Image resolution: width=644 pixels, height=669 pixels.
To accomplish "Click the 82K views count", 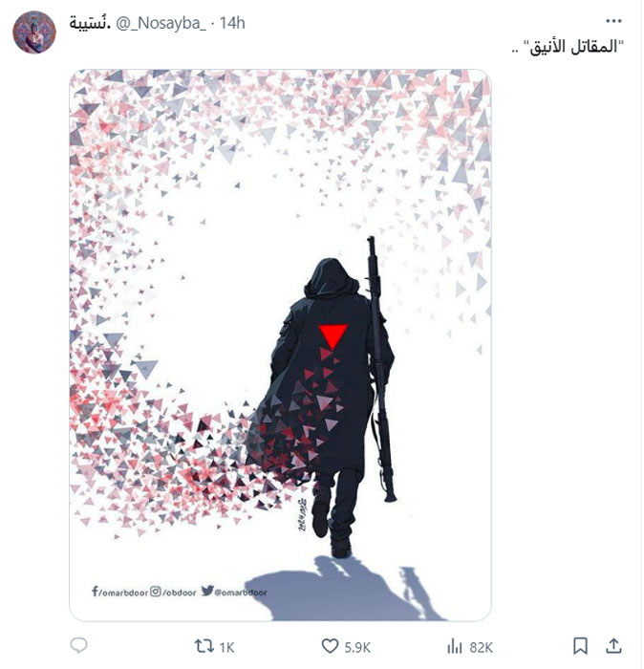I will (481, 648).
